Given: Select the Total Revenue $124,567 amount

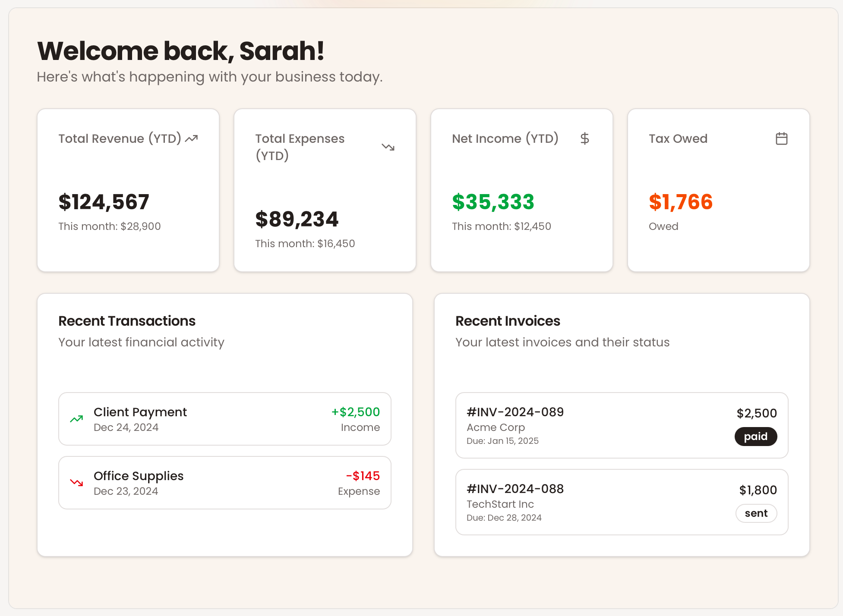Looking at the screenshot, I should click(x=104, y=202).
